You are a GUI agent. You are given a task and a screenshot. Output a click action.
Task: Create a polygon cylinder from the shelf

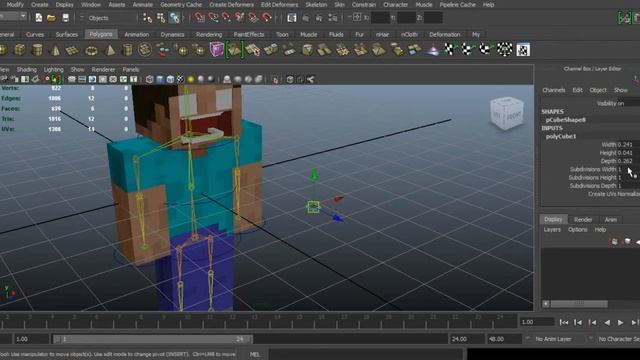37,50
